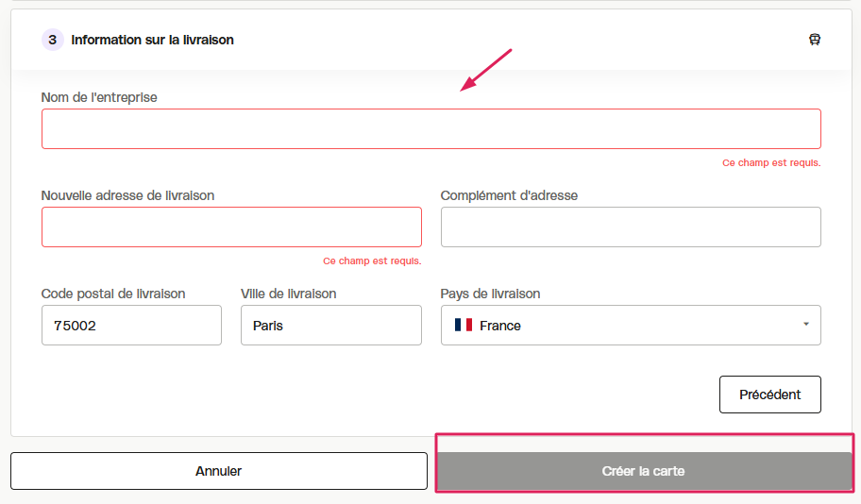
Task: Focus the Nom de l'entreprise input field
Action: pyautogui.click(x=431, y=129)
